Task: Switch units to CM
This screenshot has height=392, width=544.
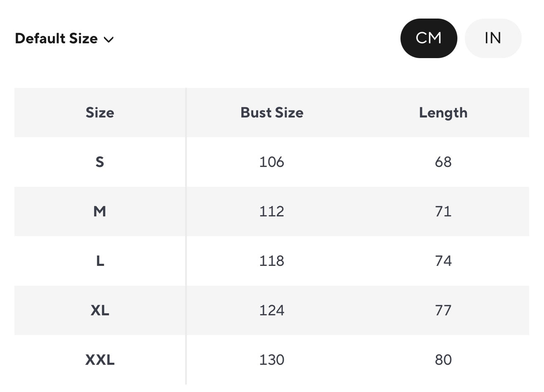Action: coord(429,38)
